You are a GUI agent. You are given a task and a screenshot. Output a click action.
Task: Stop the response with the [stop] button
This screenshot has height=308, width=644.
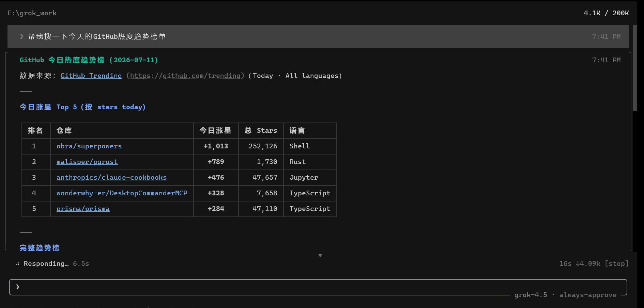(616, 263)
